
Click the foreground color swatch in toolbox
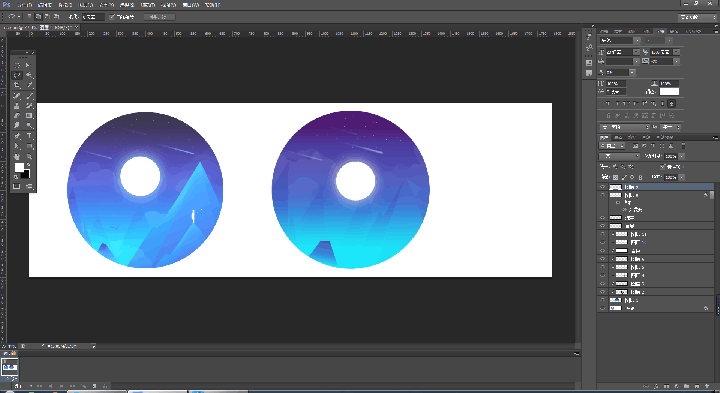[x=19, y=168]
